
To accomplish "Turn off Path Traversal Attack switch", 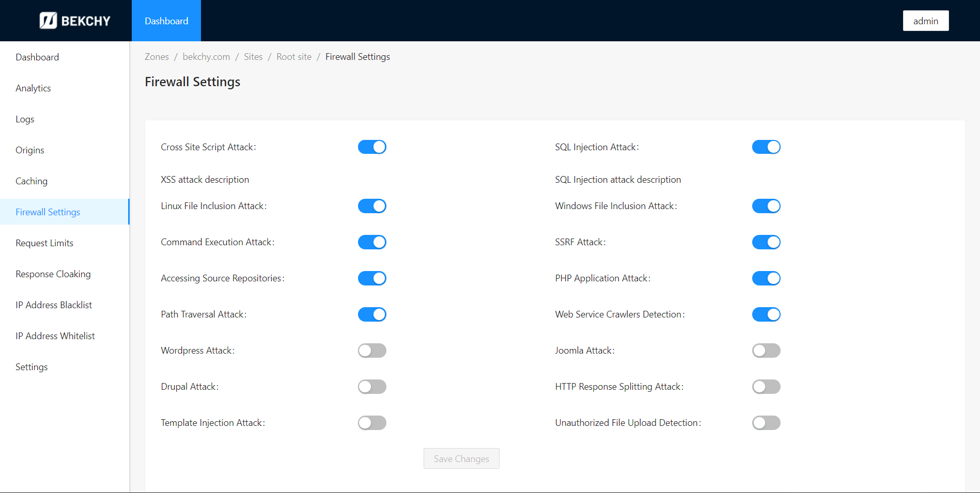I will [372, 314].
